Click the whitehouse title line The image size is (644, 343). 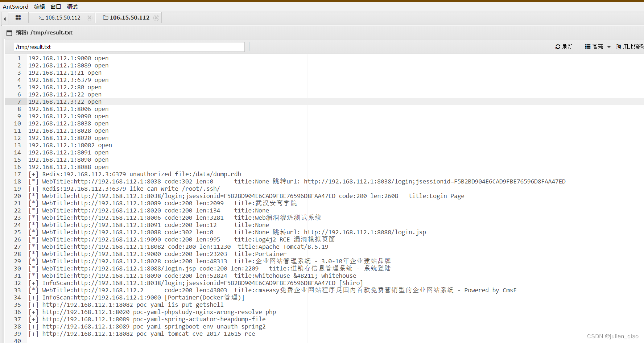[193, 276]
